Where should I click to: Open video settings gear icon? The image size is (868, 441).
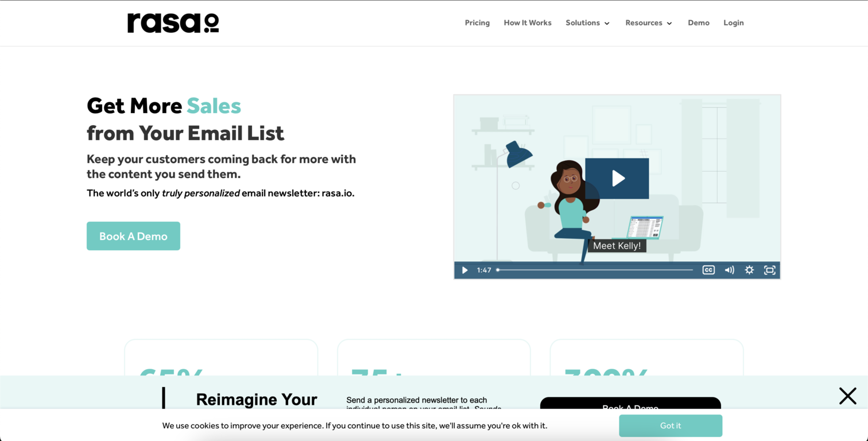(x=749, y=270)
